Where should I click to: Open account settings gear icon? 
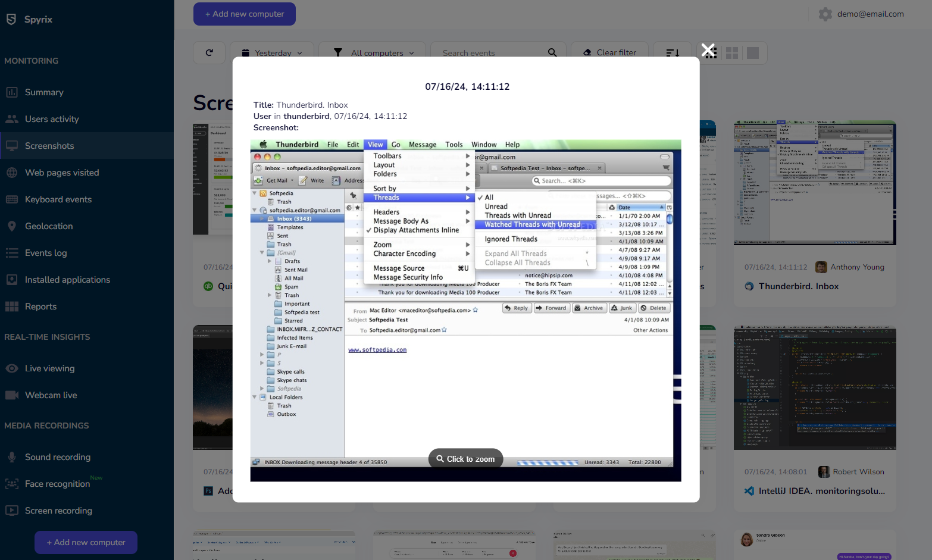click(825, 14)
